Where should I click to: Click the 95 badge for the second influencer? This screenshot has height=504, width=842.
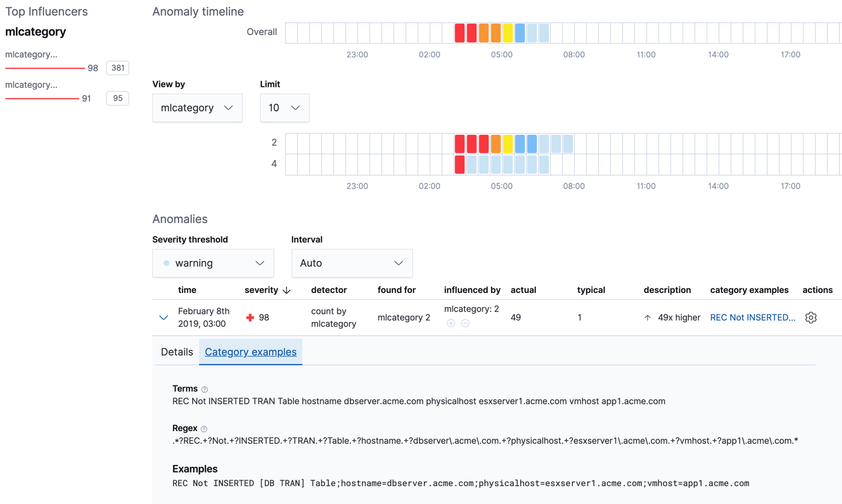click(x=117, y=98)
